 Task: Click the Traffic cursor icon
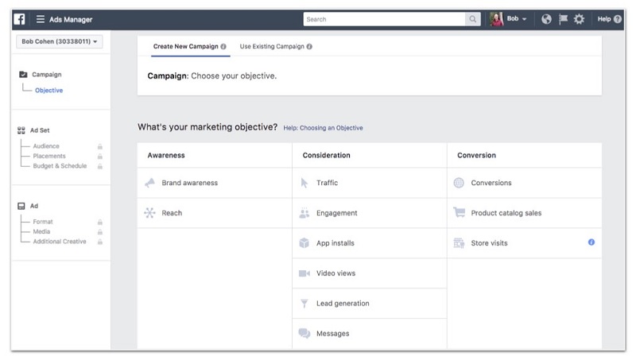tap(304, 183)
